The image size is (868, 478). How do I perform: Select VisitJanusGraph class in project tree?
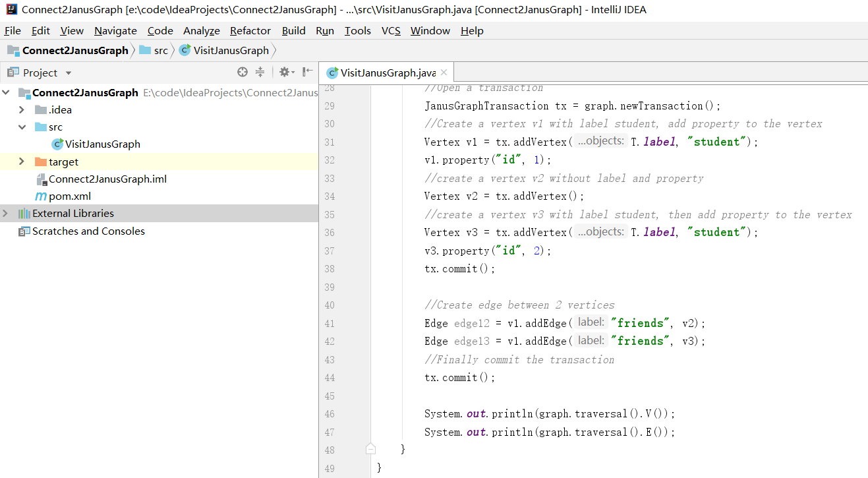(102, 144)
